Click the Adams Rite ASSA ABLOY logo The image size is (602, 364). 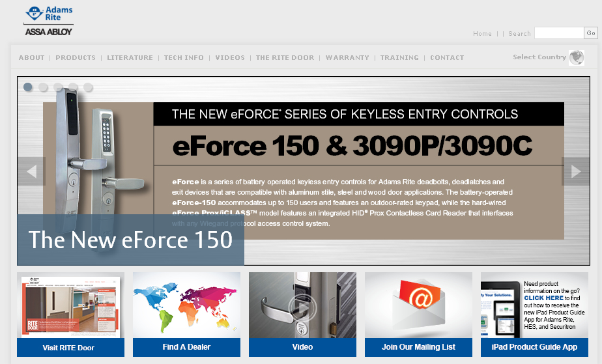(x=49, y=20)
